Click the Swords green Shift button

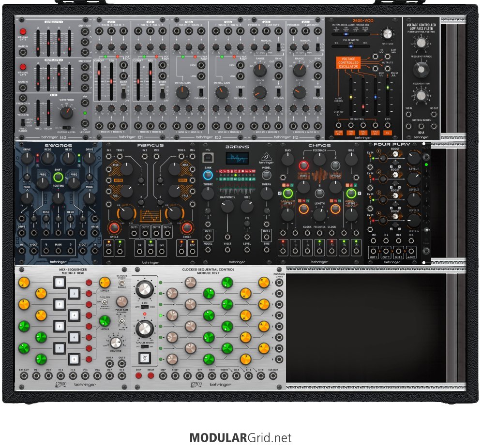[x=58, y=177]
